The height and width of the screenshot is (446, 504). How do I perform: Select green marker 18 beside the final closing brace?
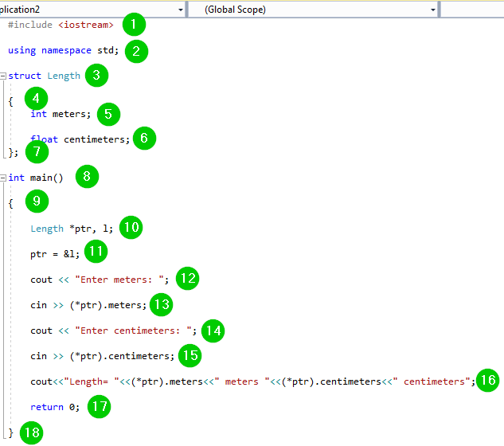[31, 432]
